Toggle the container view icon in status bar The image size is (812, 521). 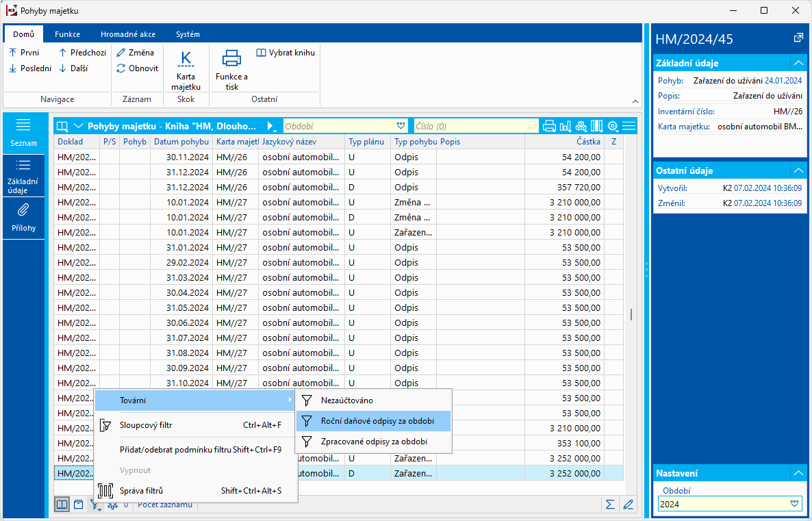coord(79,505)
